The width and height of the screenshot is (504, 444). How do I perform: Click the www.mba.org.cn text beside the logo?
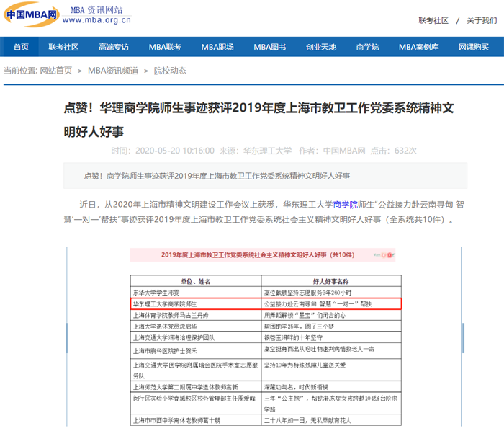[96, 21]
